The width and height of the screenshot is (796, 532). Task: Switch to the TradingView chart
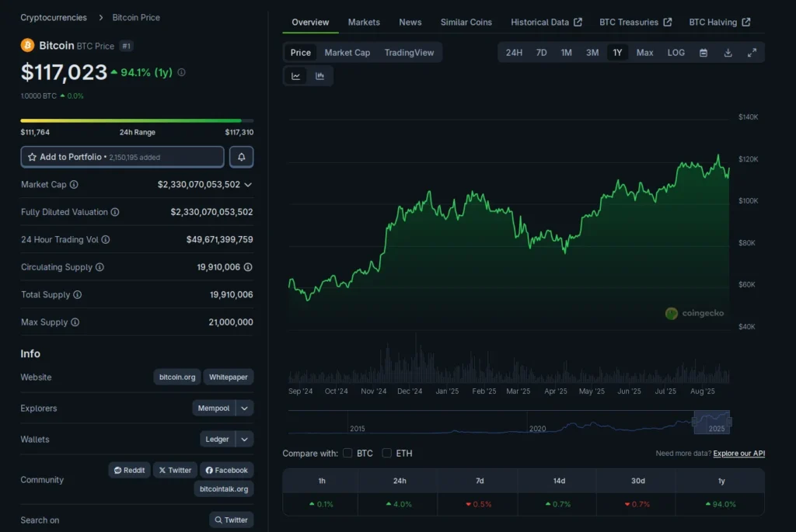coord(409,53)
